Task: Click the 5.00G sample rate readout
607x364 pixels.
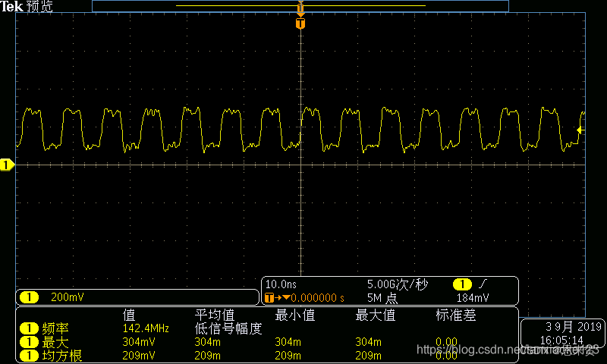Action: (397, 284)
